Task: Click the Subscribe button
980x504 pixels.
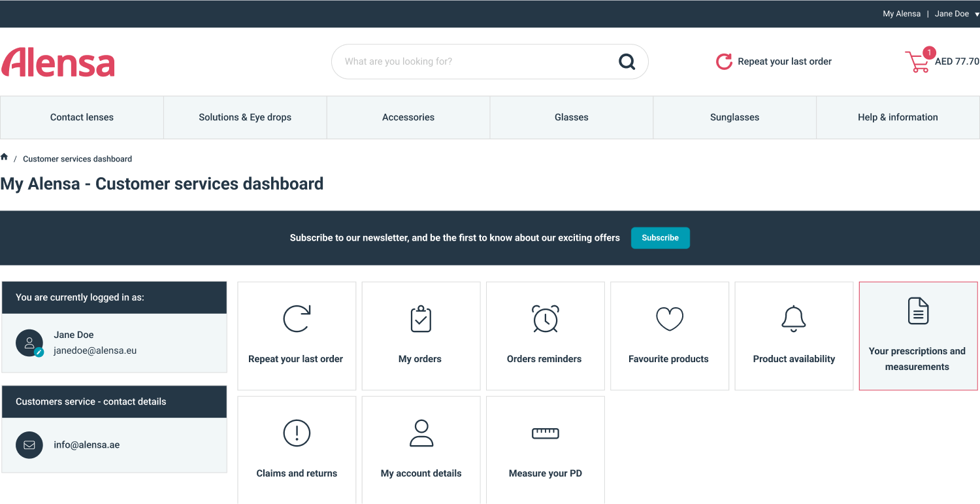Action: 660,238
